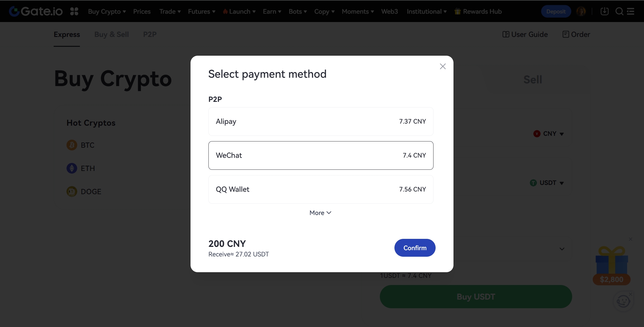Open the CNY currency dropdown
The width and height of the screenshot is (644, 327).
pyautogui.click(x=549, y=134)
